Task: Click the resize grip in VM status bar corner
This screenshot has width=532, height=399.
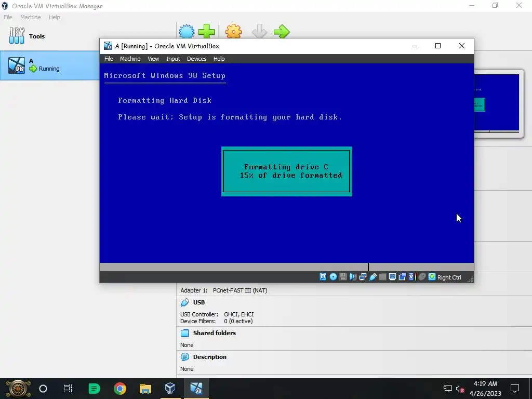Action: [x=470, y=279]
